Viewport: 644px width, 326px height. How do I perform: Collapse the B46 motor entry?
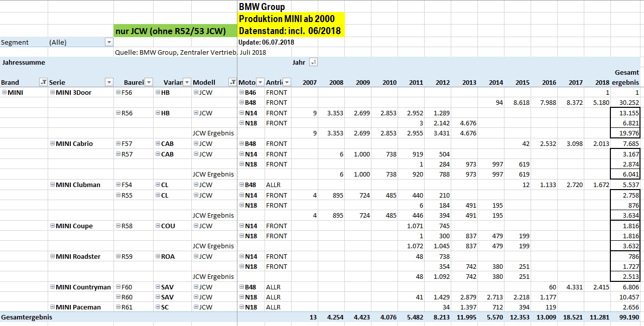click(x=241, y=92)
